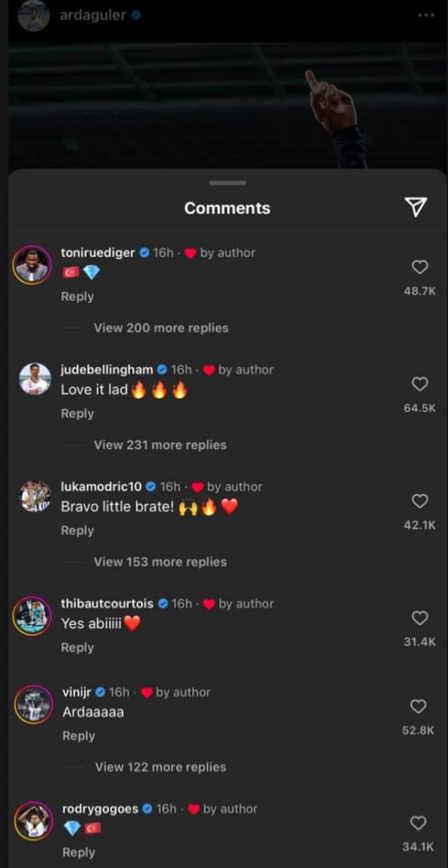Tap the share paper-plane icon
Screen dimensions: 448x868
point(416,207)
